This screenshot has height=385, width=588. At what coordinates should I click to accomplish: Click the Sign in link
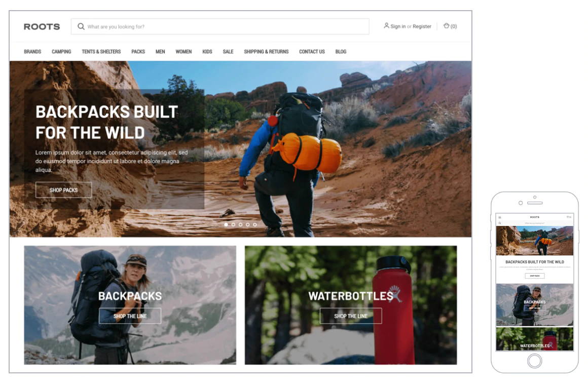pyautogui.click(x=398, y=27)
